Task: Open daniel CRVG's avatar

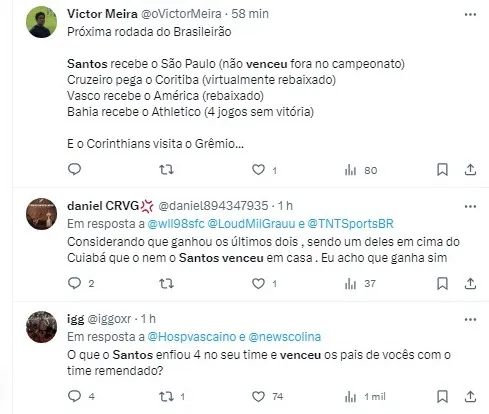Action: click(x=41, y=214)
